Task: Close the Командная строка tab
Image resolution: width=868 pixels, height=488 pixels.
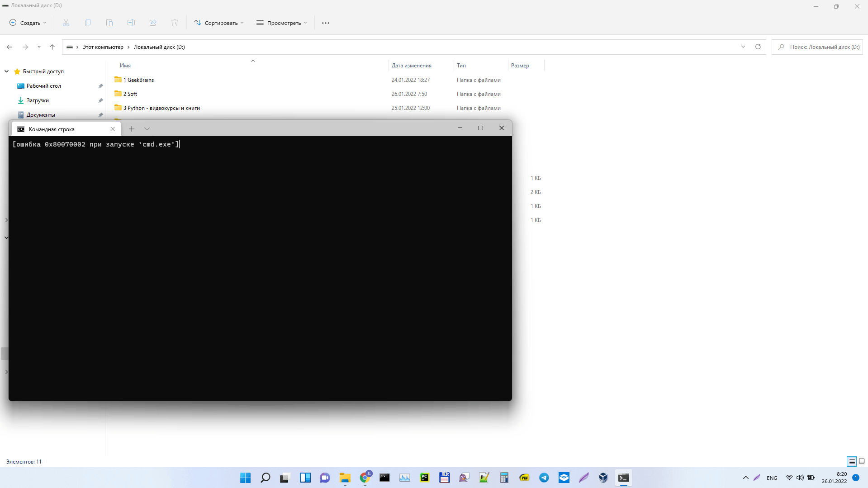Action: (x=113, y=129)
